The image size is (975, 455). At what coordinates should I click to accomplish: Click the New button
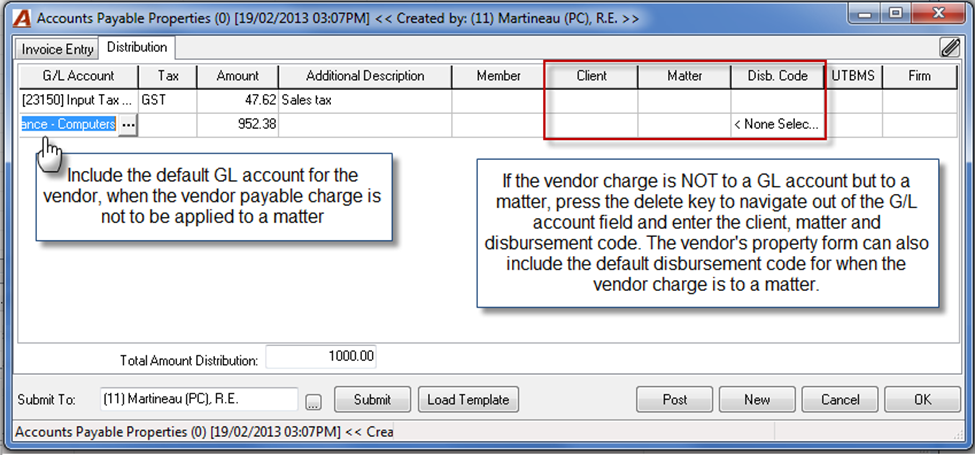click(757, 400)
